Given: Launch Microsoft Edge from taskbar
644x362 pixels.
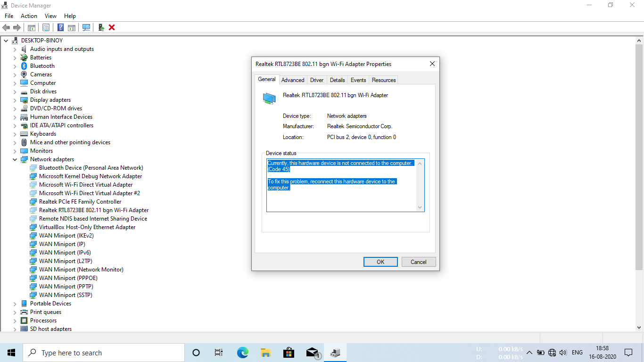Looking at the screenshot, I should point(242,353).
